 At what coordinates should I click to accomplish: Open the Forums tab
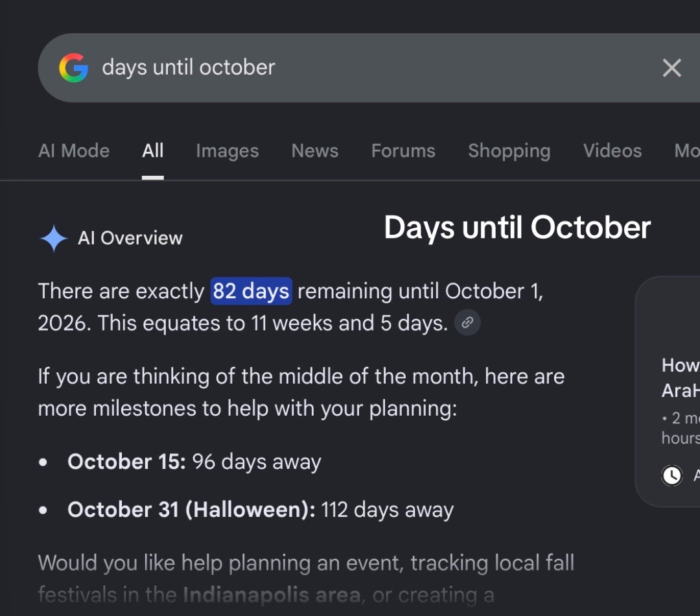(x=403, y=151)
